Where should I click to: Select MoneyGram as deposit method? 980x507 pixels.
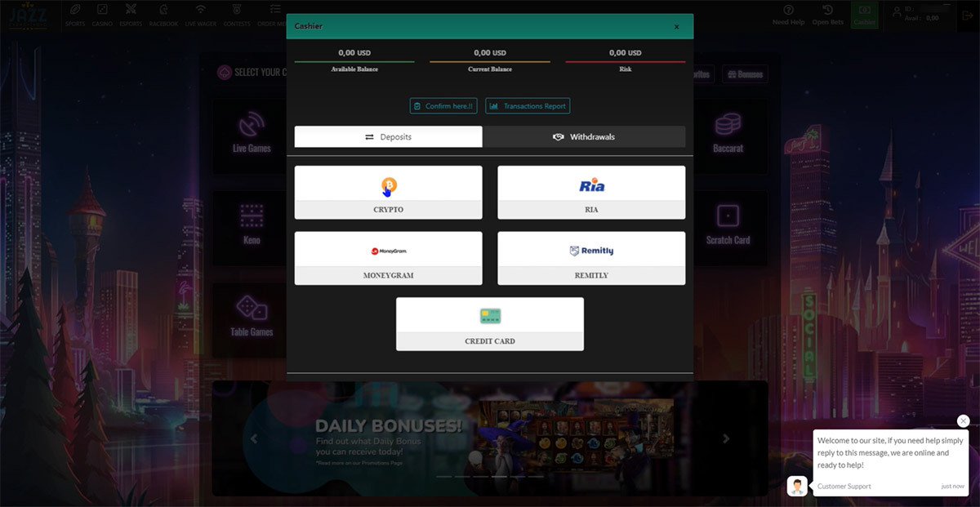388,258
